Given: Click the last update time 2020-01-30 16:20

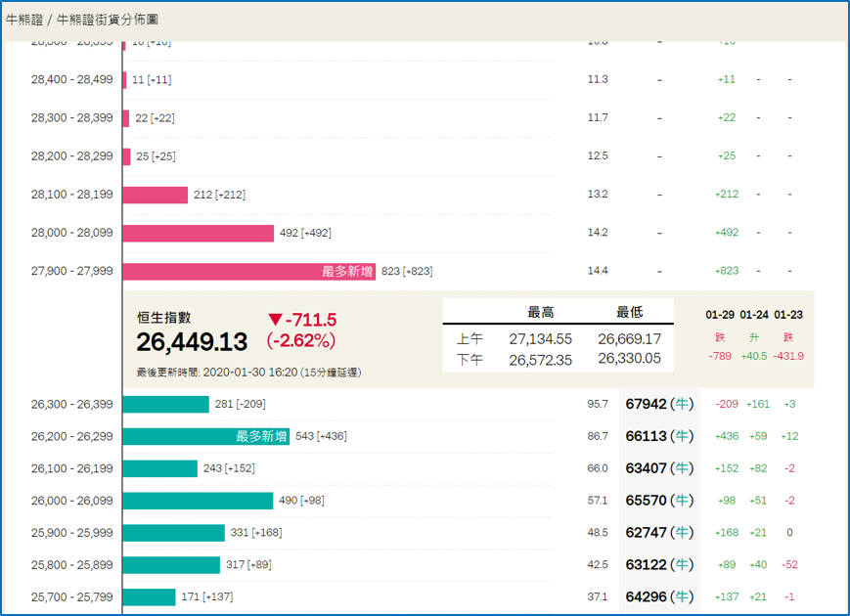Looking at the screenshot, I should (250, 373).
